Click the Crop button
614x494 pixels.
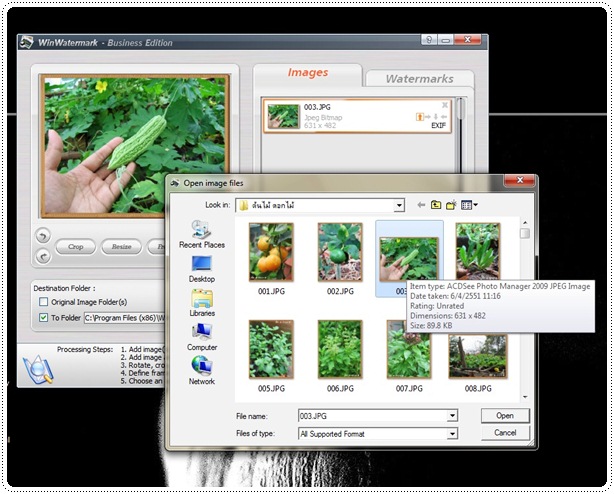click(76, 247)
